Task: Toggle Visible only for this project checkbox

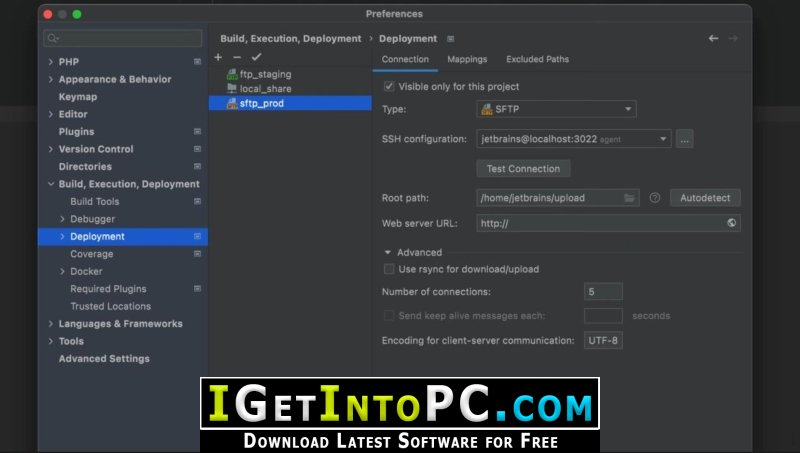Action: (390, 87)
